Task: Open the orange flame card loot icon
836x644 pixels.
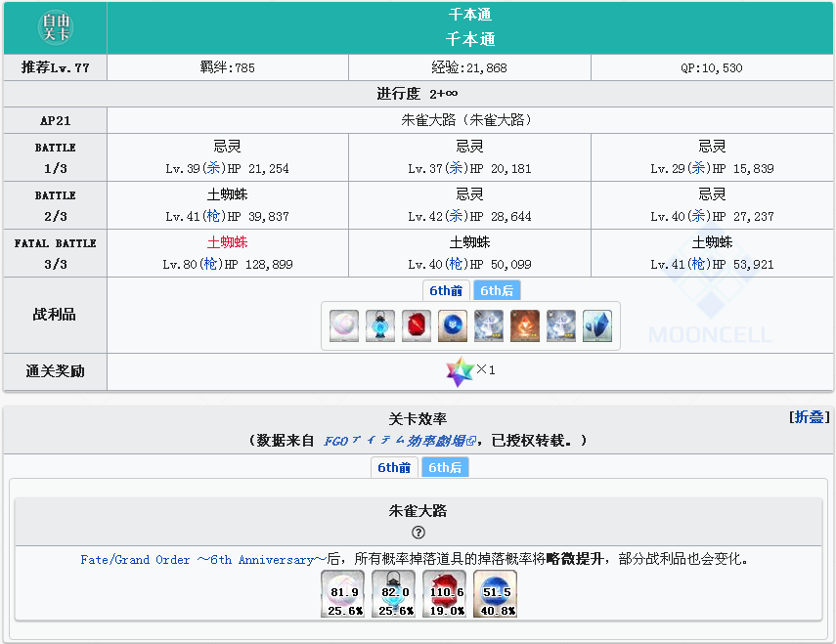Action: (x=525, y=325)
